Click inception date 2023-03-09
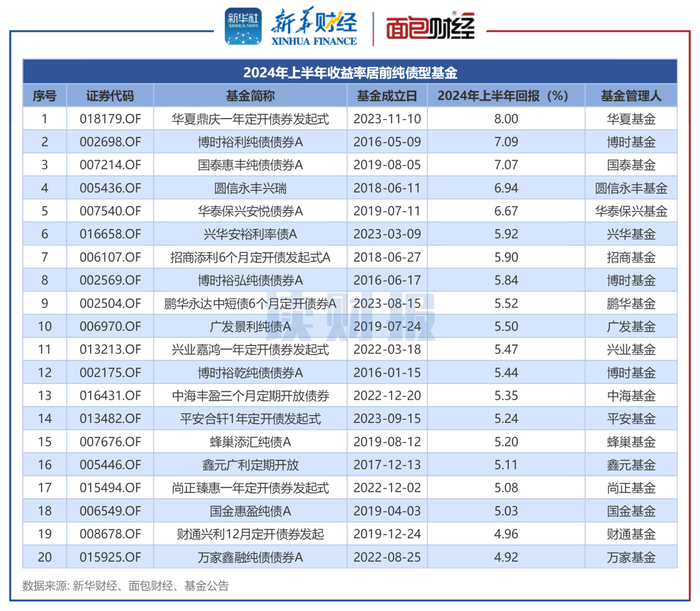Viewport: 700px width, 611px height. coord(387,234)
